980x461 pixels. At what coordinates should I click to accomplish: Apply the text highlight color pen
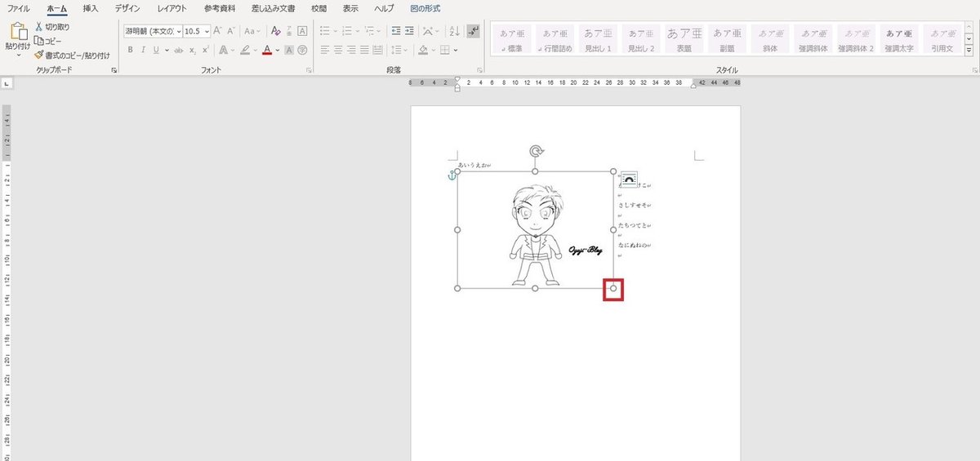coord(245,50)
